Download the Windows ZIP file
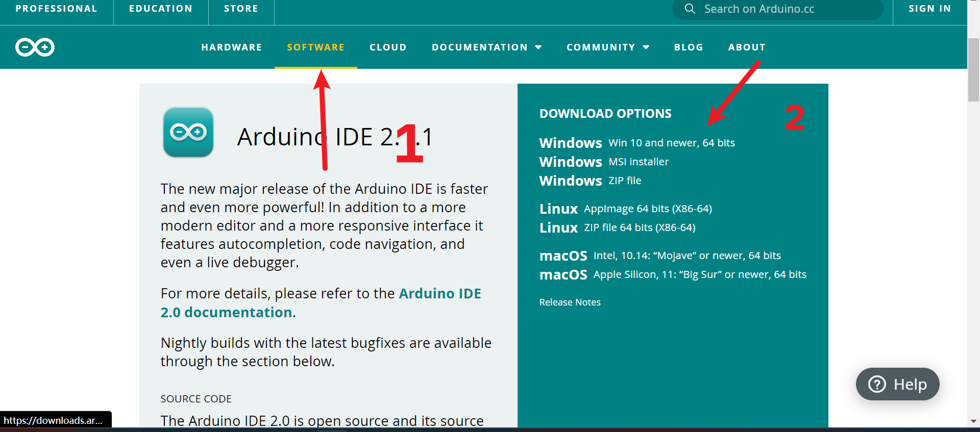 click(590, 181)
